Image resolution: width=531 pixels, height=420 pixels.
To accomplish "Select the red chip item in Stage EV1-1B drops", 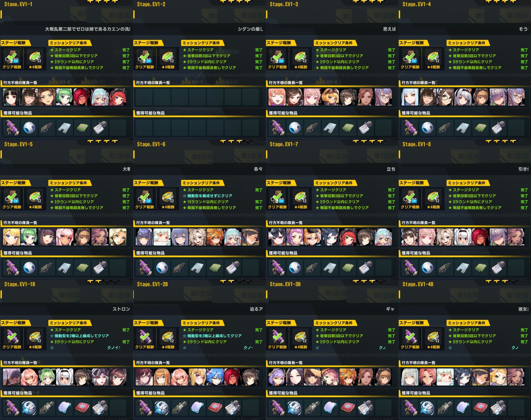I will click(x=82, y=407).
